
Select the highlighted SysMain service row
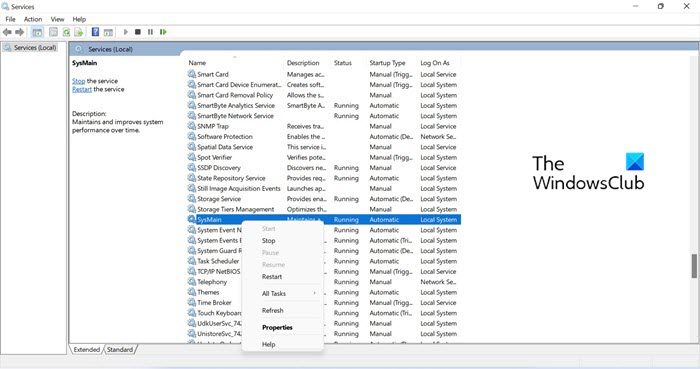[324, 220]
